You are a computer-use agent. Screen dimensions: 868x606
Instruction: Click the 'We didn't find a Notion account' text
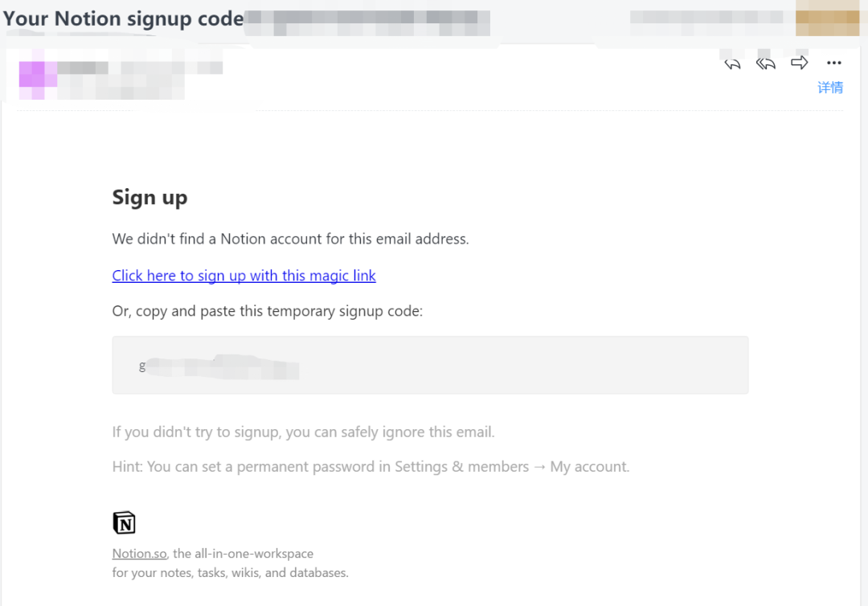[290, 239]
